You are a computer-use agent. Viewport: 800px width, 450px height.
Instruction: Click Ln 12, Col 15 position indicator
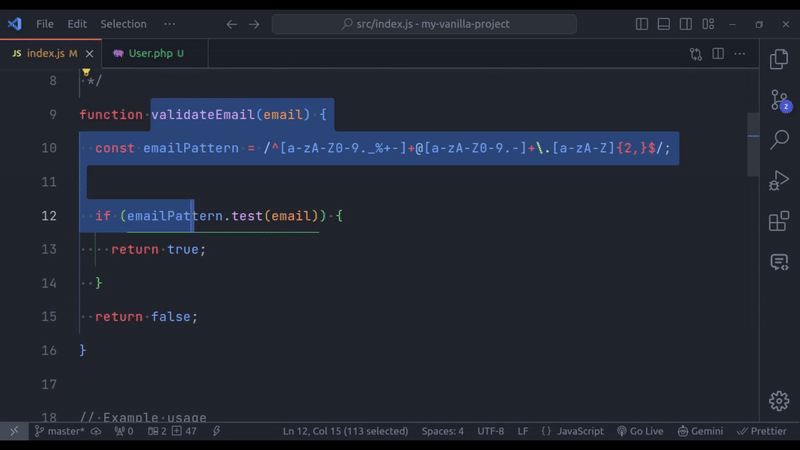345,431
